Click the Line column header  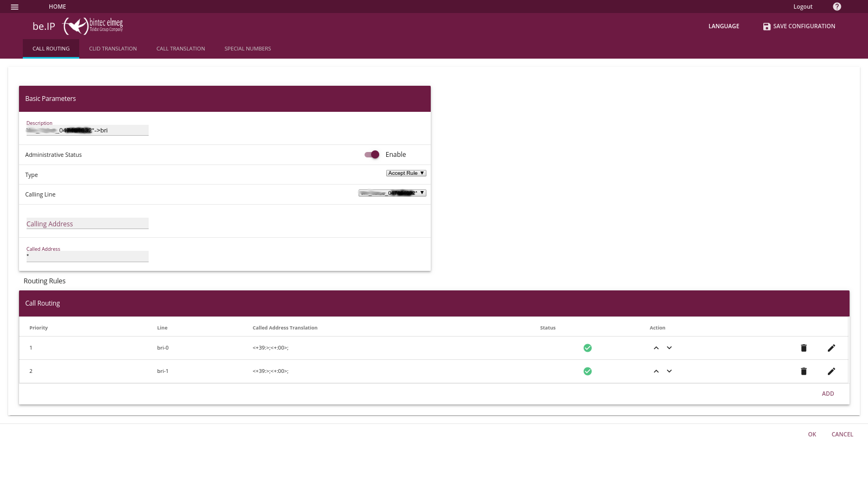coord(162,328)
